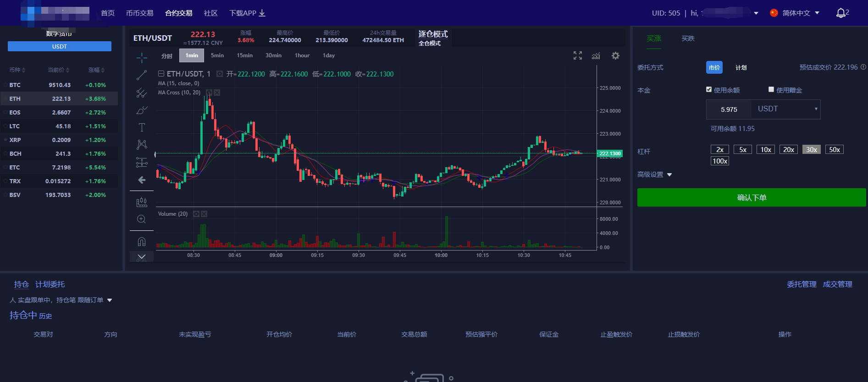Enable the magnet snap mode
The image size is (868, 382).
click(x=142, y=241)
